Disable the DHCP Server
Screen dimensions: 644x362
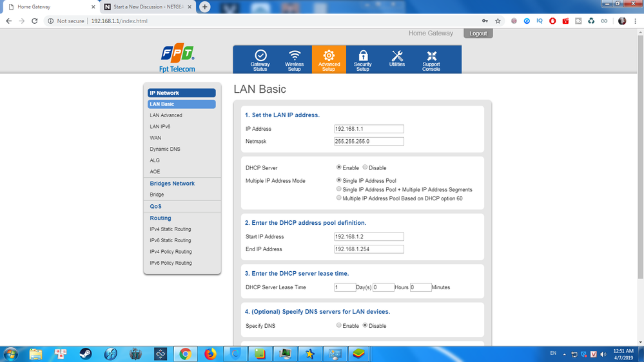[x=365, y=167]
